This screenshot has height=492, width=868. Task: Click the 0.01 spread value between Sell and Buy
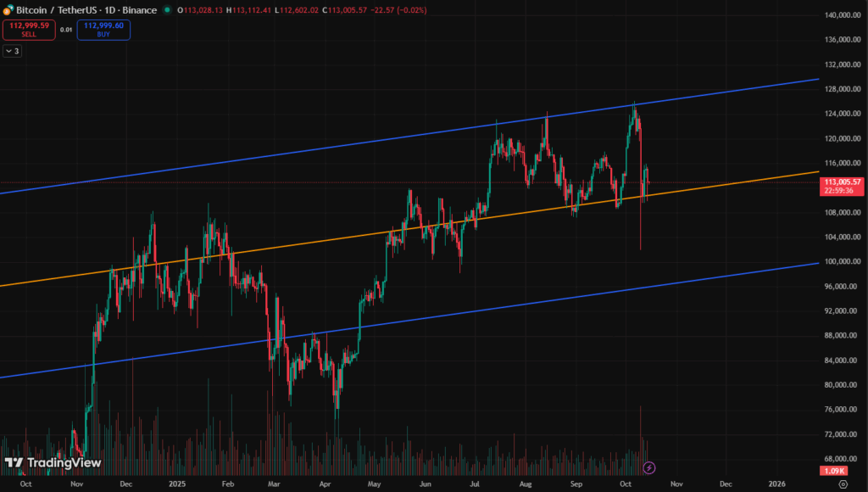coord(66,30)
